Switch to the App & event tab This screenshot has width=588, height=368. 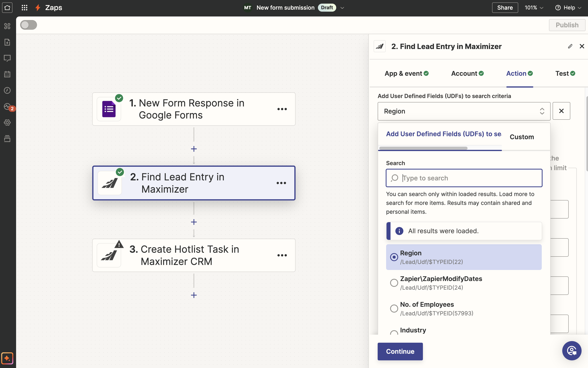407,74
